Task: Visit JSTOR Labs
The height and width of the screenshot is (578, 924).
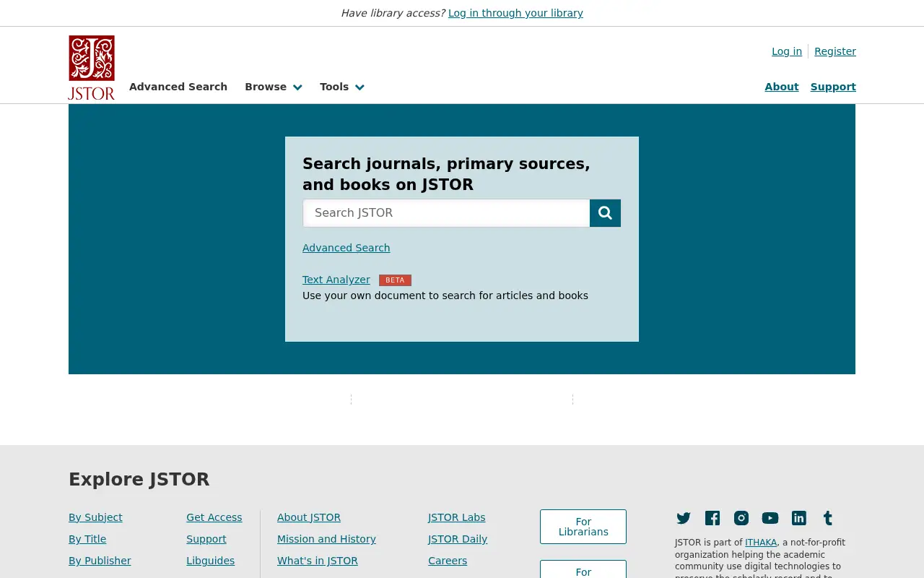Action: click(x=456, y=517)
